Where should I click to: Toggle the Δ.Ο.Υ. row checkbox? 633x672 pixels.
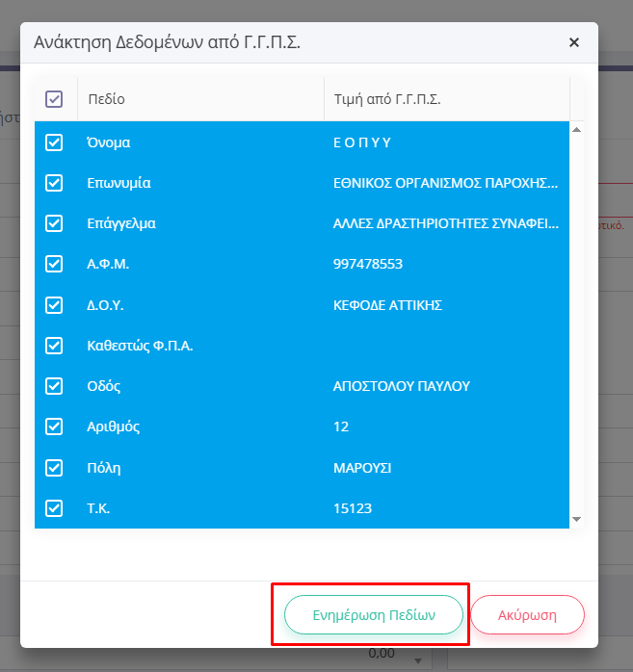55,305
